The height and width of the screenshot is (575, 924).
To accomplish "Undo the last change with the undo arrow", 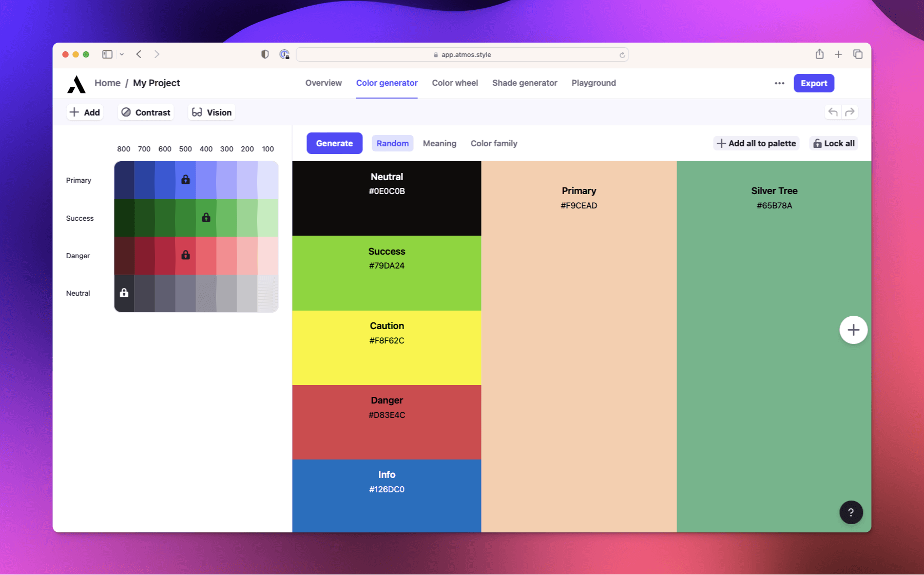I will 832,111.
